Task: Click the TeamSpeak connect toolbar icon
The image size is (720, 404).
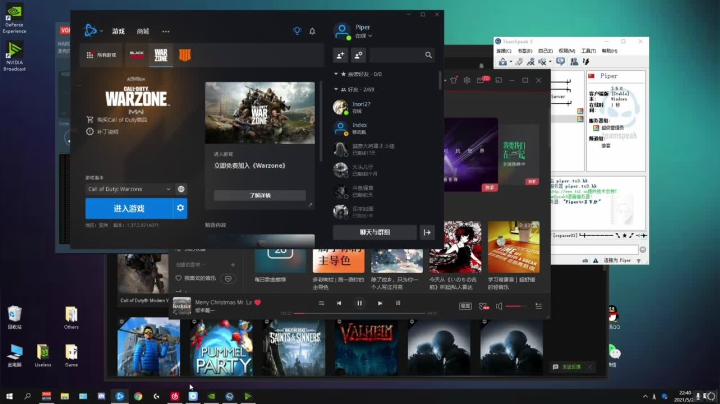Action: 503,62
